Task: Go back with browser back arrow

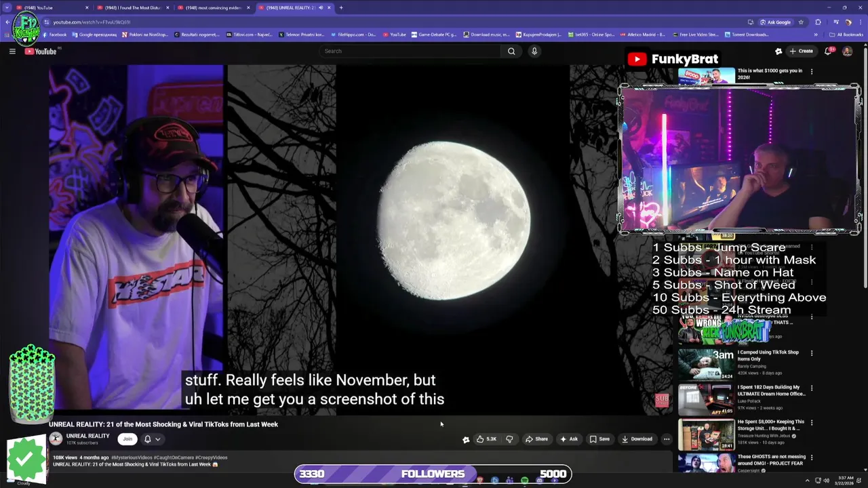Action: pos(7,22)
